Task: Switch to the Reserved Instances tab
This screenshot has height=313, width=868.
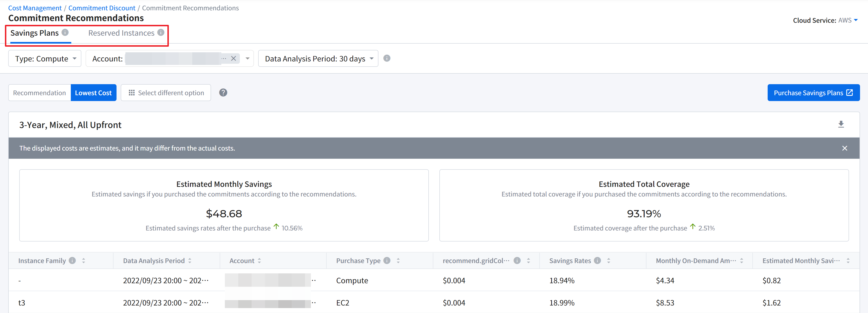Action: pyautogui.click(x=121, y=33)
